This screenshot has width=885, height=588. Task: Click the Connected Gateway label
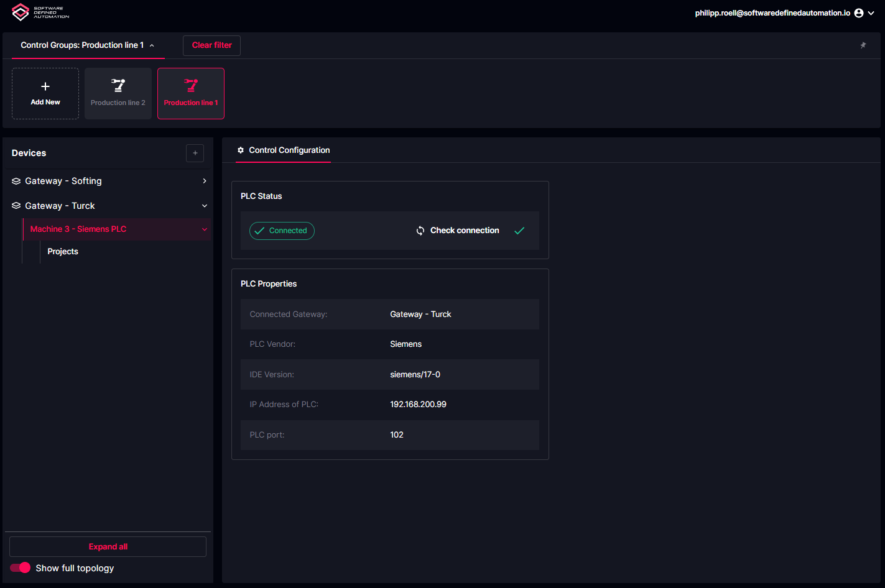[289, 315]
